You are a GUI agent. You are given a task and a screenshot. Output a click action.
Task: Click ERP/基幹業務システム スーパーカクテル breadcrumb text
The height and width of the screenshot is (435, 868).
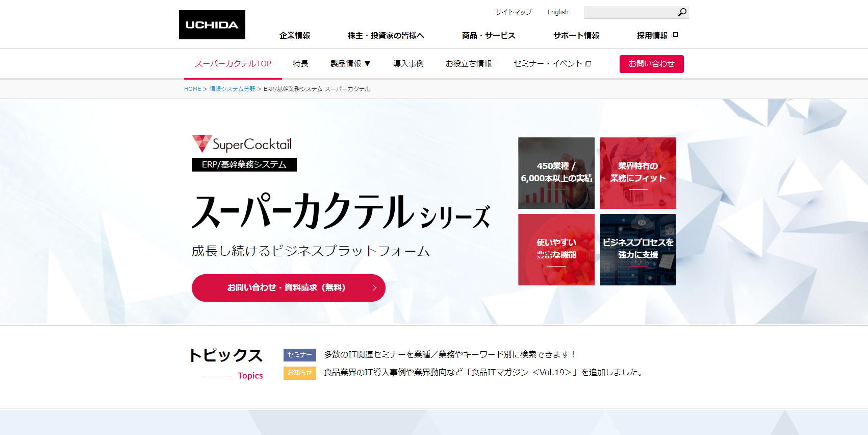coord(317,89)
